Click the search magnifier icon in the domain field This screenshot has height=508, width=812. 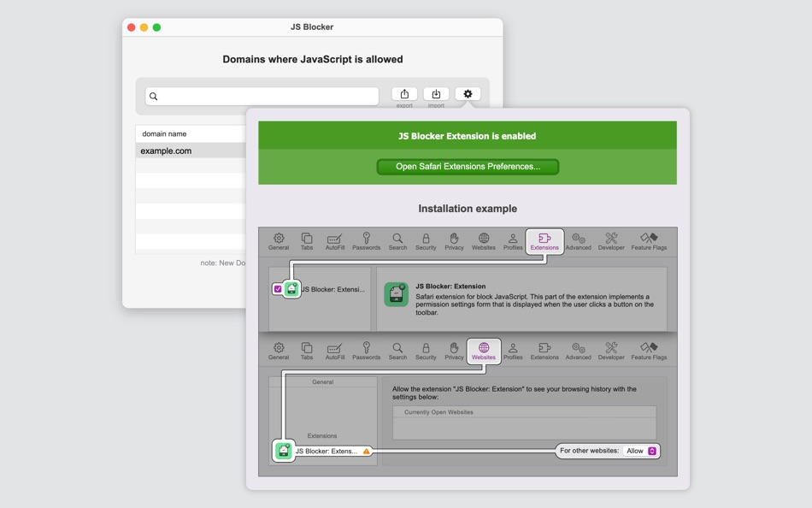tap(153, 97)
